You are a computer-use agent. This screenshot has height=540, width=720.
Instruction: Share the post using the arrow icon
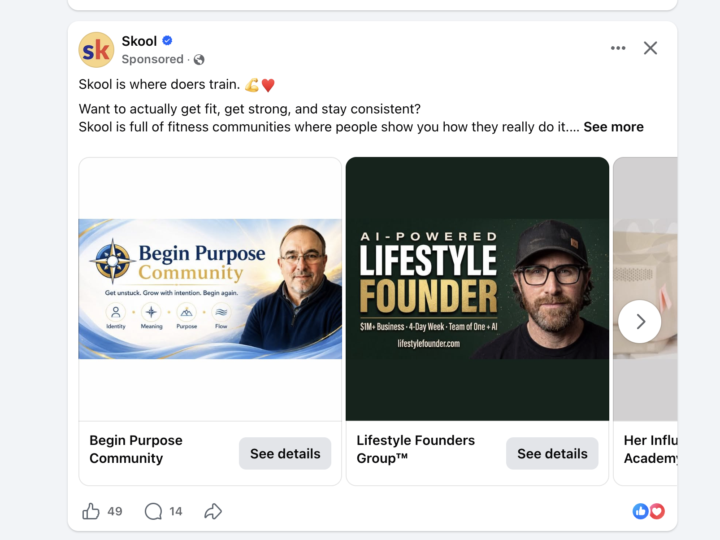(x=213, y=511)
